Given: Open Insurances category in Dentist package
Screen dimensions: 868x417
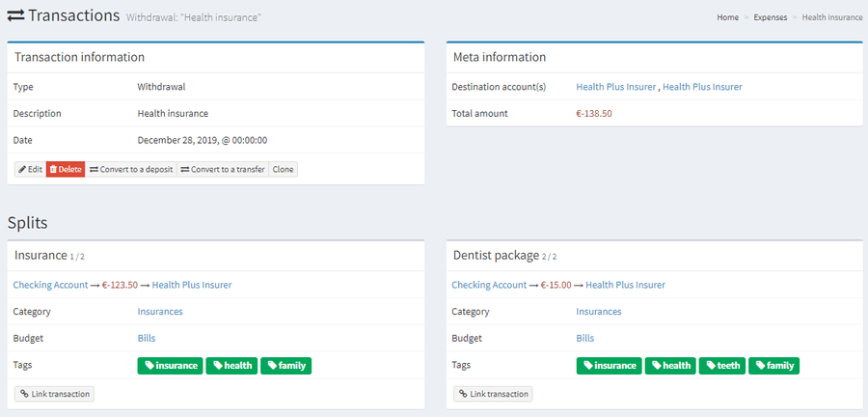Looking at the screenshot, I should pyautogui.click(x=598, y=311).
